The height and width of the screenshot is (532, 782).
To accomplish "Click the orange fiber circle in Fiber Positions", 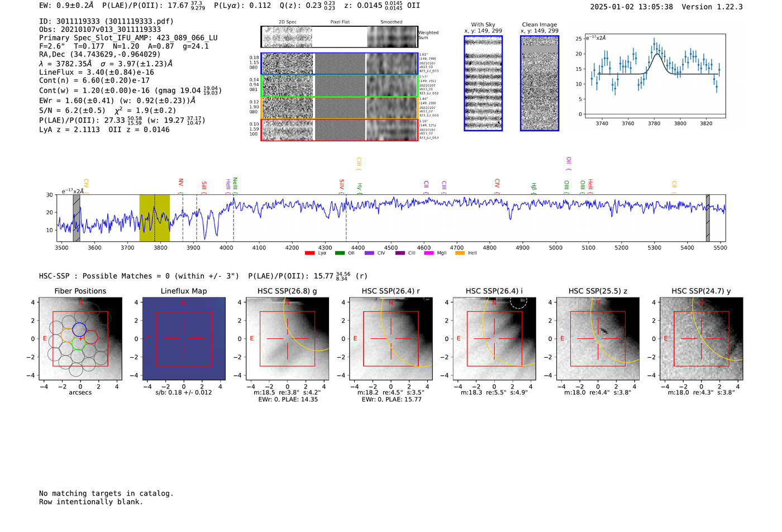I will pos(68,336).
